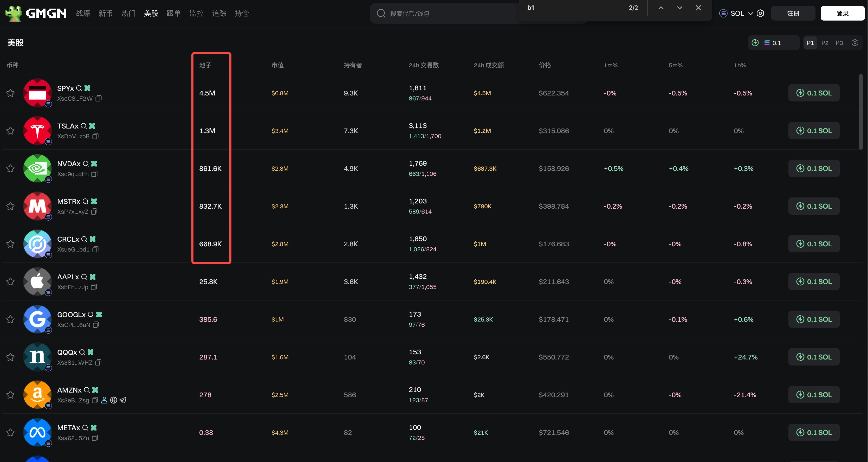Image resolution: width=868 pixels, height=462 pixels.
Task: Click the GMGN logo icon
Action: click(x=14, y=13)
